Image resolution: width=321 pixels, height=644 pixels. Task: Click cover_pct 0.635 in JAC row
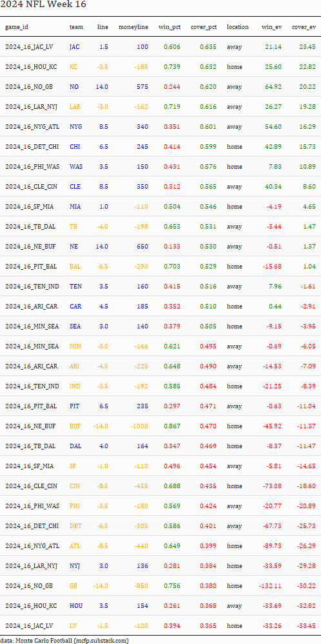(208, 47)
